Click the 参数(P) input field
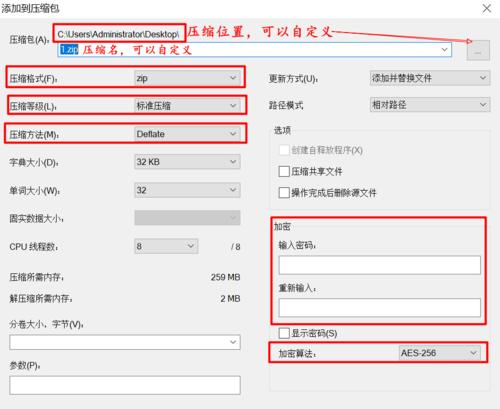The height and width of the screenshot is (409, 500). pos(125,385)
